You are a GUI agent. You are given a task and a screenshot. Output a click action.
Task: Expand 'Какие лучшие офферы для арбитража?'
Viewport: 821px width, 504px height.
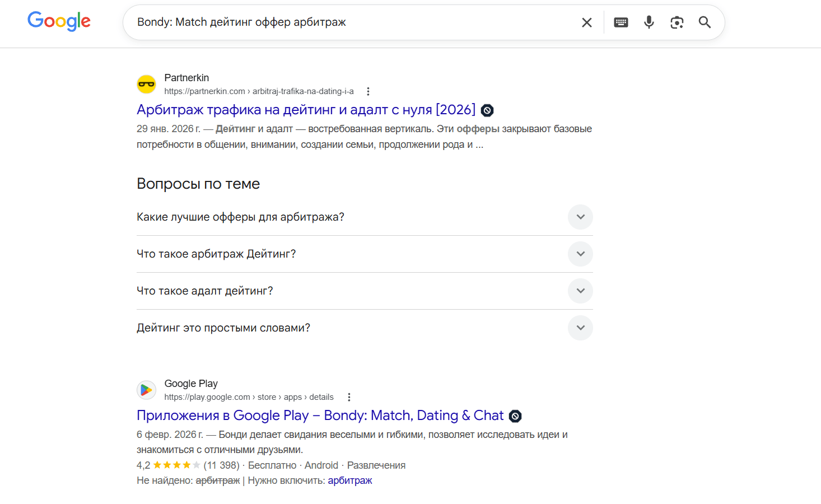(x=365, y=217)
